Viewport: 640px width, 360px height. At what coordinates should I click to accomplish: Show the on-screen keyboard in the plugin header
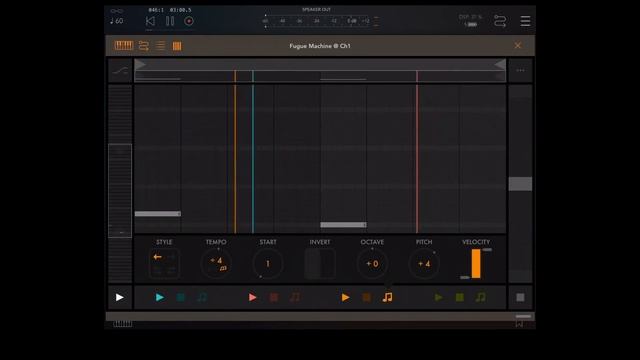124,45
